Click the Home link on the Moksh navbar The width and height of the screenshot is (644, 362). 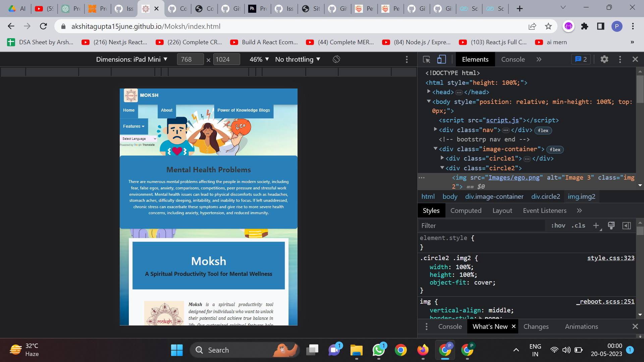coord(128,110)
